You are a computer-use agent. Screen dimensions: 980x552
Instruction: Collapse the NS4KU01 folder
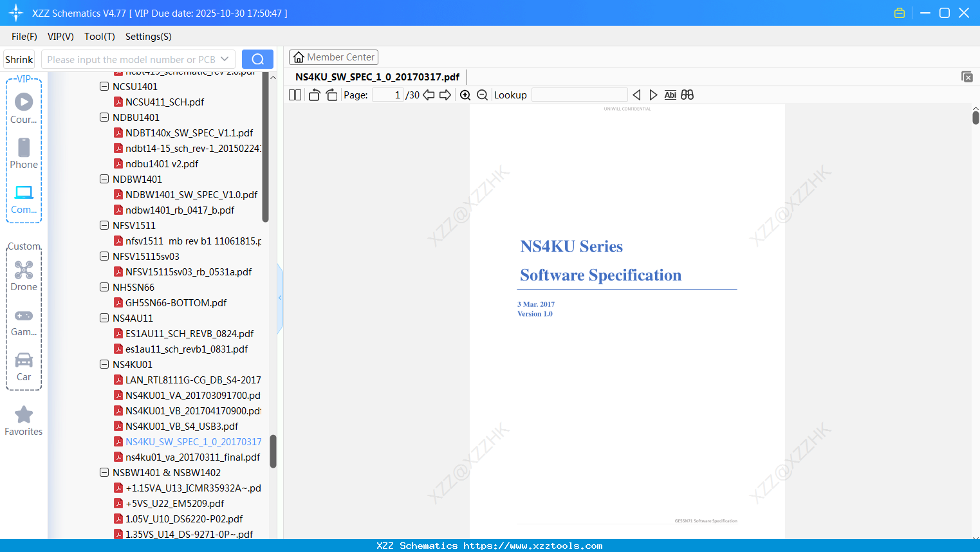[104, 364]
